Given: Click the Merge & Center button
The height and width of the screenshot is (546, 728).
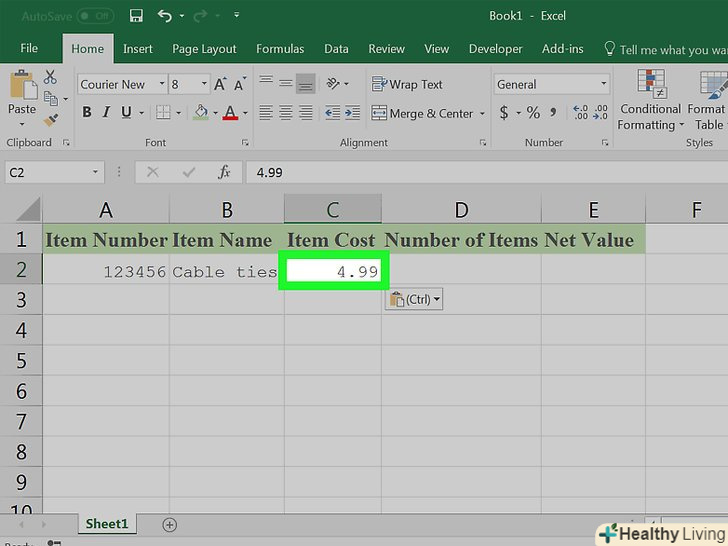Looking at the screenshot, I should point(422,113).
